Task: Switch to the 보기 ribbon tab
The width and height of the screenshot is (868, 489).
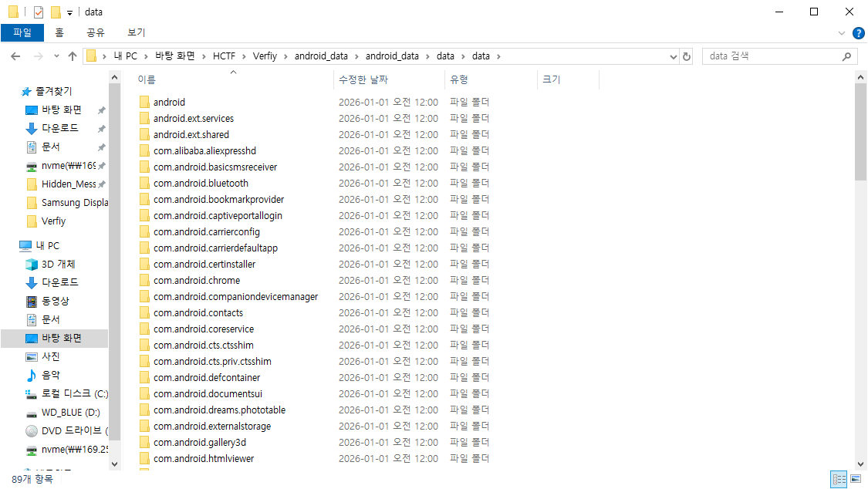Action: (136, 32)
